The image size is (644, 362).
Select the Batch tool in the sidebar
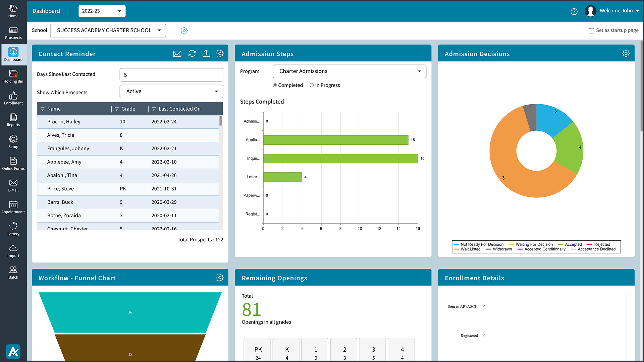[x=13, y=272]
